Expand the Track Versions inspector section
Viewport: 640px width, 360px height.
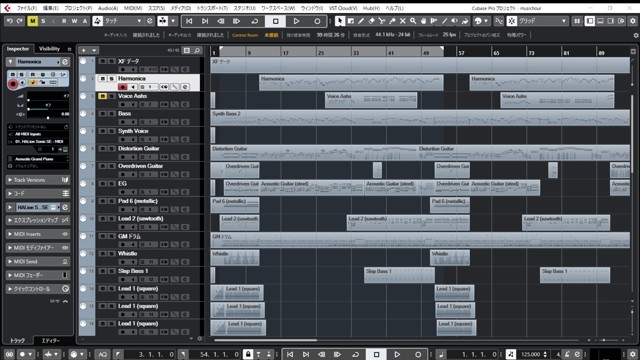tap(38, 180)
